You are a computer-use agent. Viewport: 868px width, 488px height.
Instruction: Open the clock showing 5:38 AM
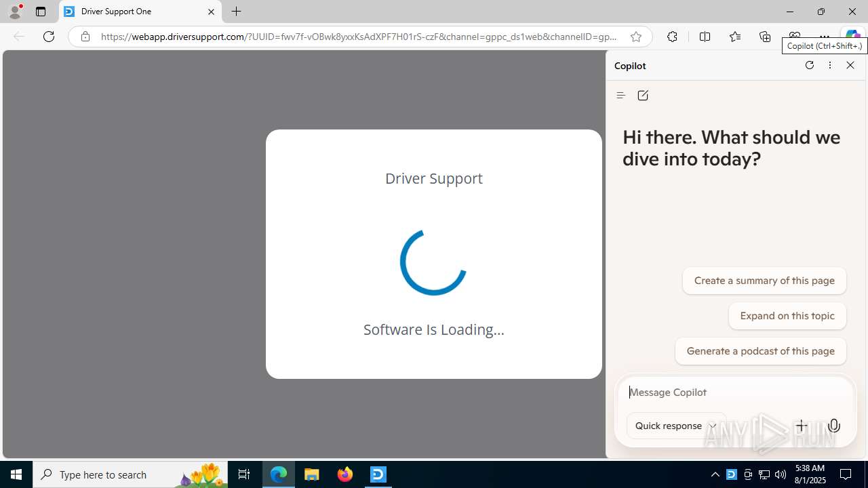pos(810,474)
